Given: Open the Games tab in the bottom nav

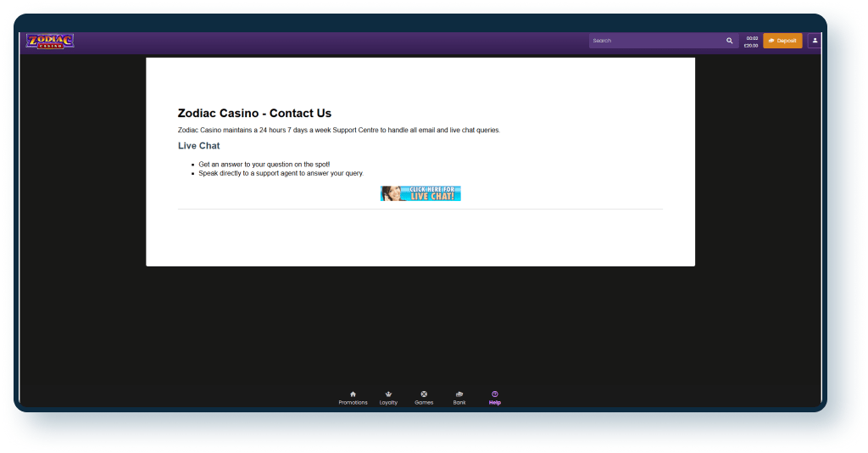Looking at the screenshot, I should [x=424, y=398].
